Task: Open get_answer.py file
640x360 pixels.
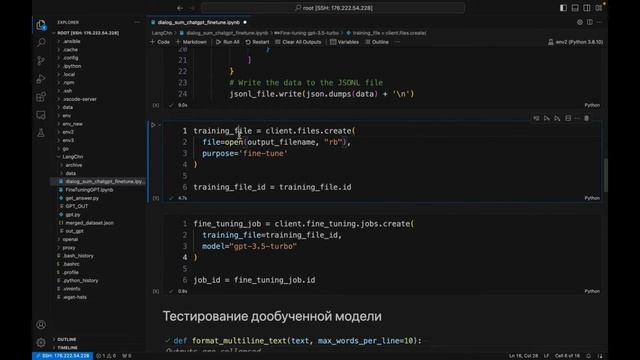Action: 82,198
